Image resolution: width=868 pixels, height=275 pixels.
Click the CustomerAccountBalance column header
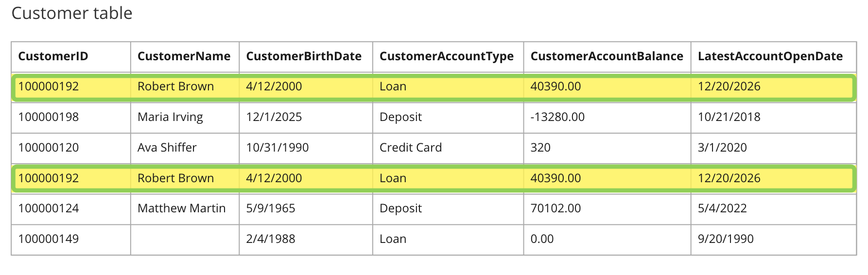click(x=607, y=57)
